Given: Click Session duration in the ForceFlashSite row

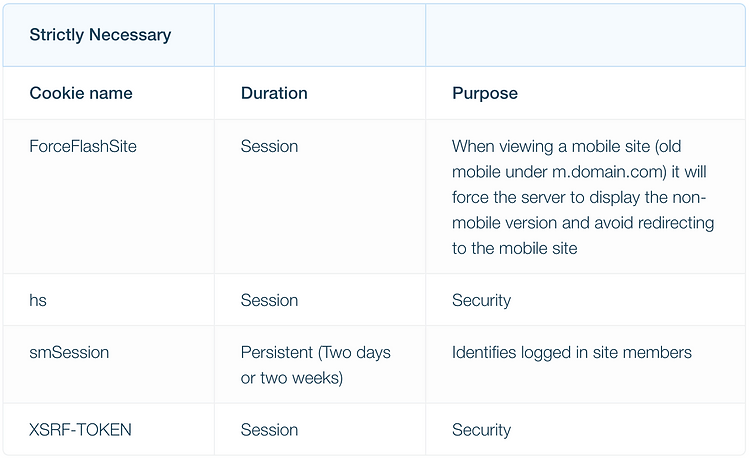Looking at the screenshot, I should click(x=269, y=146).
